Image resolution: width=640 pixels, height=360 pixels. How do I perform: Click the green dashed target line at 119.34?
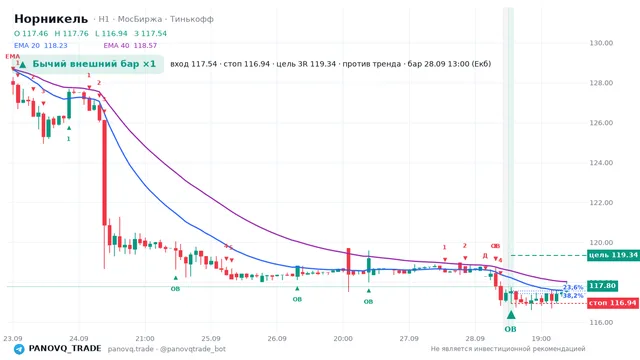[548, 256]
